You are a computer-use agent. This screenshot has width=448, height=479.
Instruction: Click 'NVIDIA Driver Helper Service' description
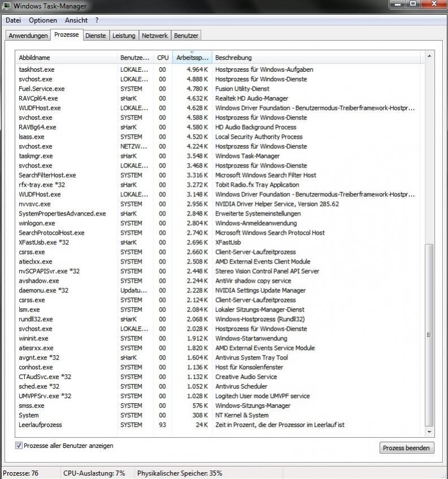coord(277,204)
